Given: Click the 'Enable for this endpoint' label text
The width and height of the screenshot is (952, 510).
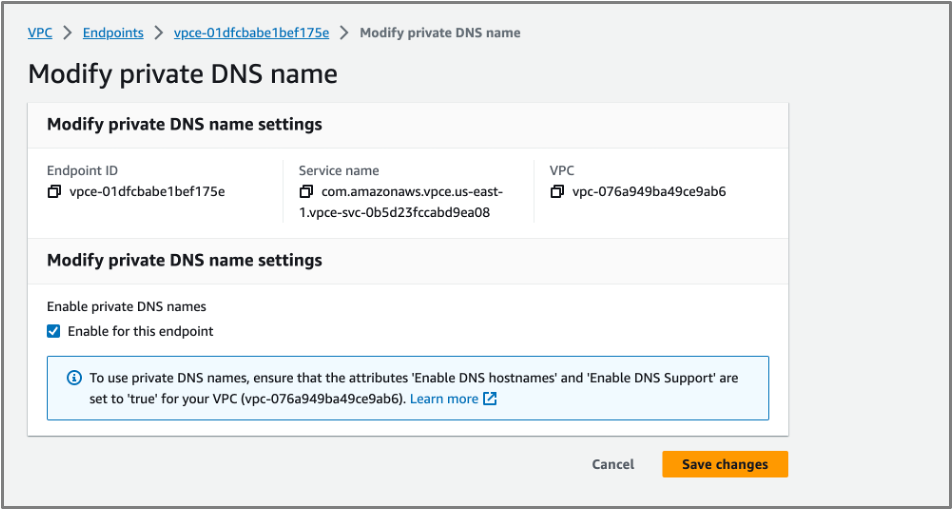Looking at the screenshot, I should 140,332.
